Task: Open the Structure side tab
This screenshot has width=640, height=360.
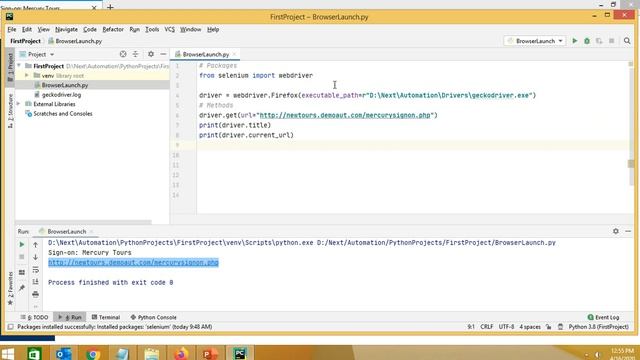Action: (x=10, y=111)
